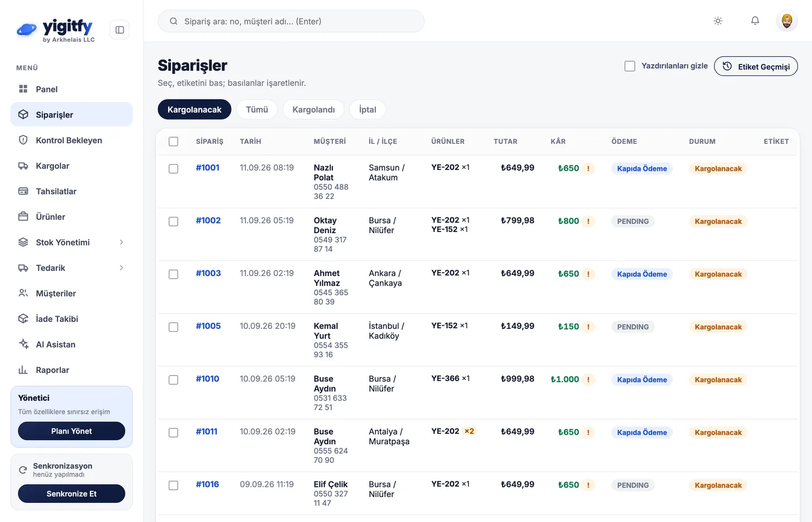Viewport: 812px width, 522px height.
Task: Expand the Tedarik submenu chevron
Action: tap(121, 267)
